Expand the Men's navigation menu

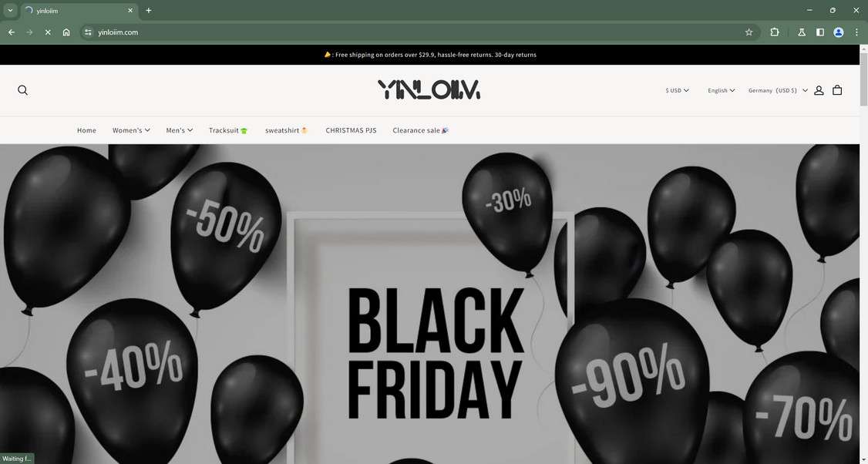point(180,130)
